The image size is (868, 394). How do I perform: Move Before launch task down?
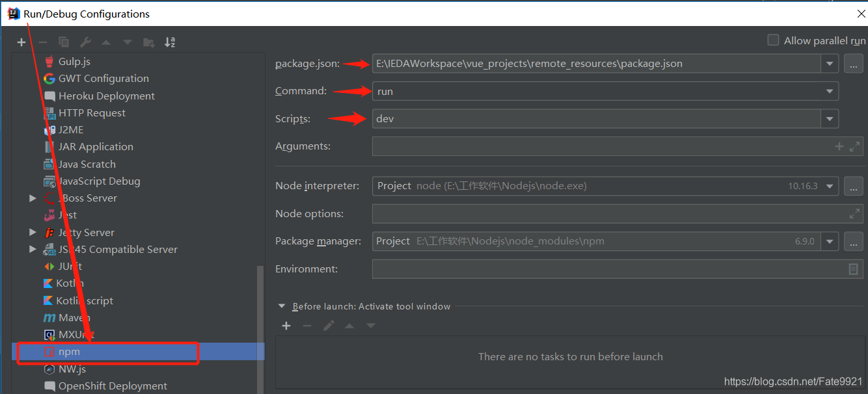371,326
